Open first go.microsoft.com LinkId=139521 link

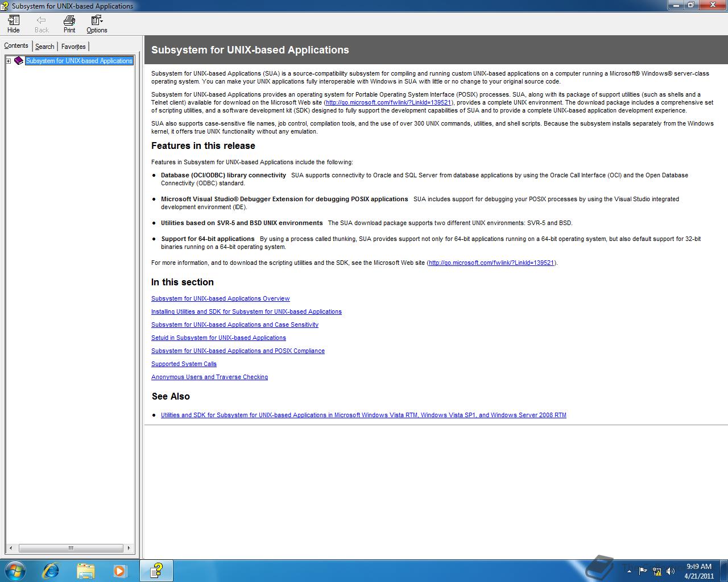point(388,102)
